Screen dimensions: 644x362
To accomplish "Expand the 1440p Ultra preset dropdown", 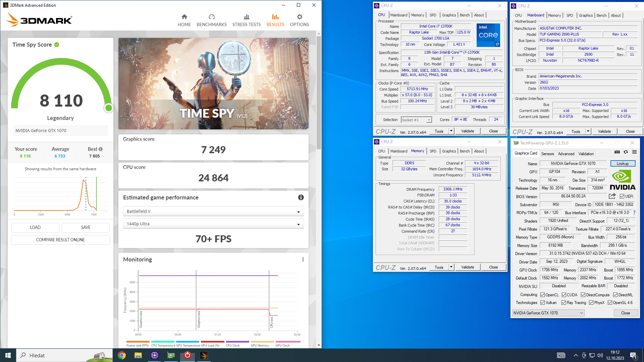I will tap(213, 224).
